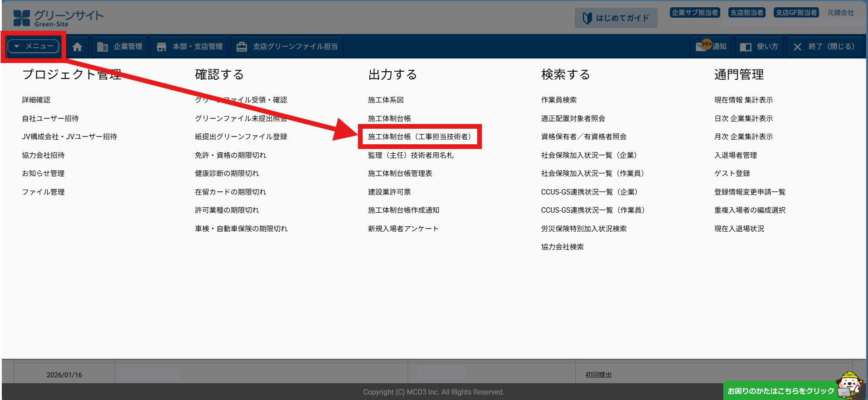Click the Green-Site logo
The image size is (868, 400).
pyautogui.click(x=58, y=18)
